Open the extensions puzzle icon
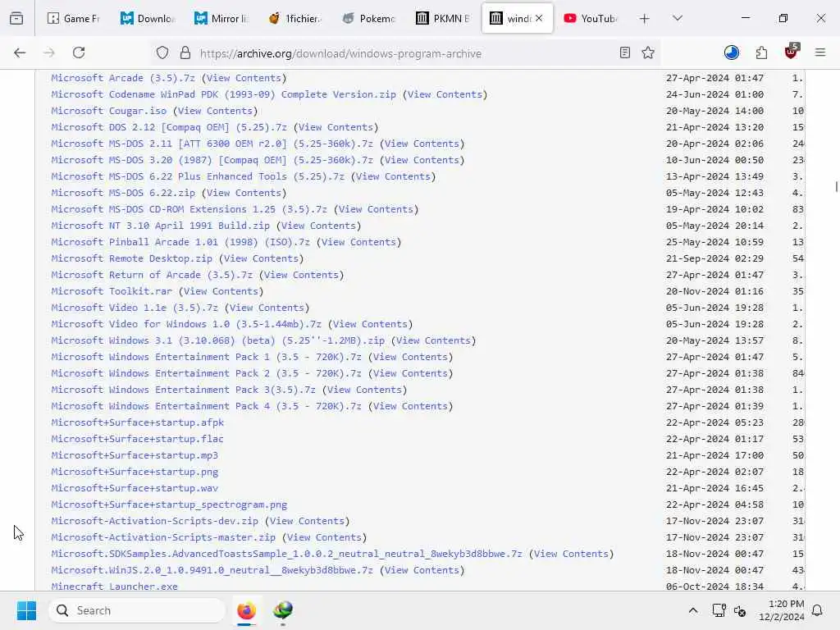The image size is (840, 630). click(761, 52)
